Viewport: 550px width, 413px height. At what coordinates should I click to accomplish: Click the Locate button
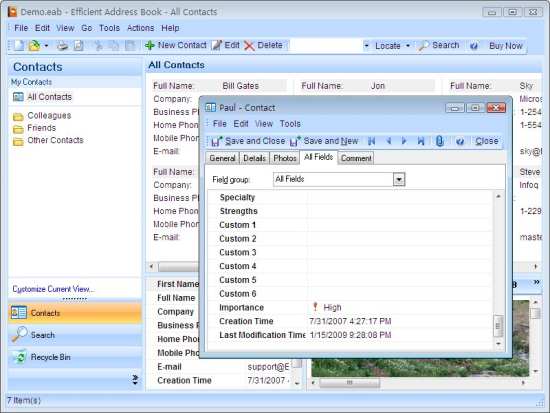coord(388,46)
